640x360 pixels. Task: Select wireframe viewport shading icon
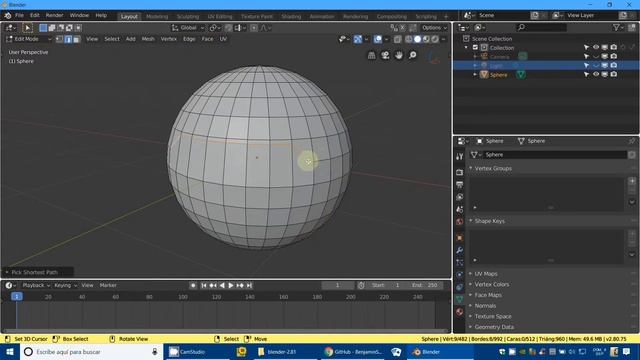pos(409,39)
